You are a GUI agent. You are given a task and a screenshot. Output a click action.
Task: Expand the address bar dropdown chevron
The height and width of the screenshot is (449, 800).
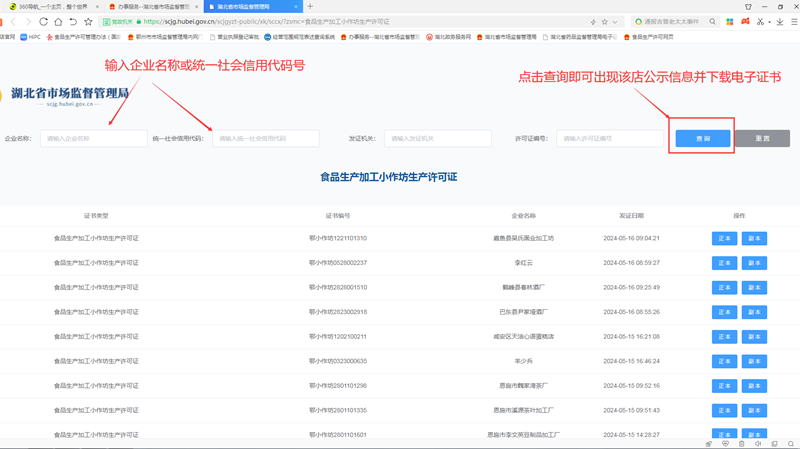click(x=615, y=22)
